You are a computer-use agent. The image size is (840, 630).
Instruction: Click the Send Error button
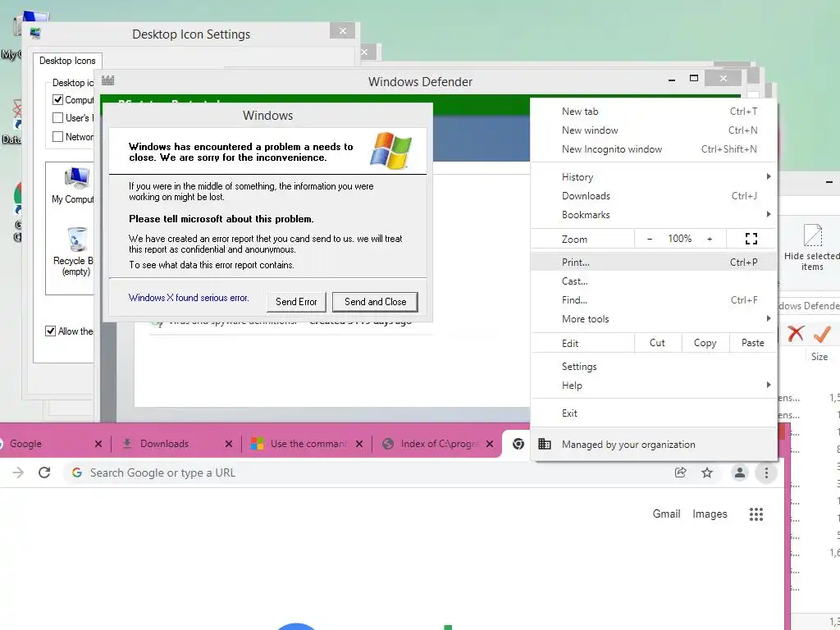[296, 302]
